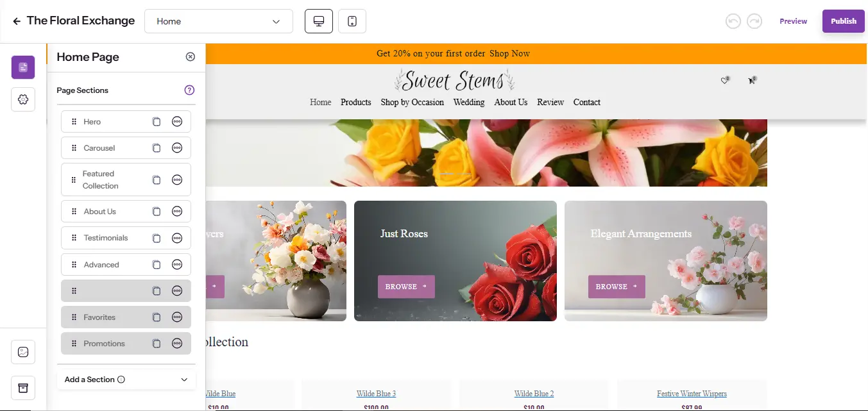Image resolution: width=868 pixels, height=411 pixels.
Task: Click the drag handle of the Promotions section
Action: tap(74, 344)
